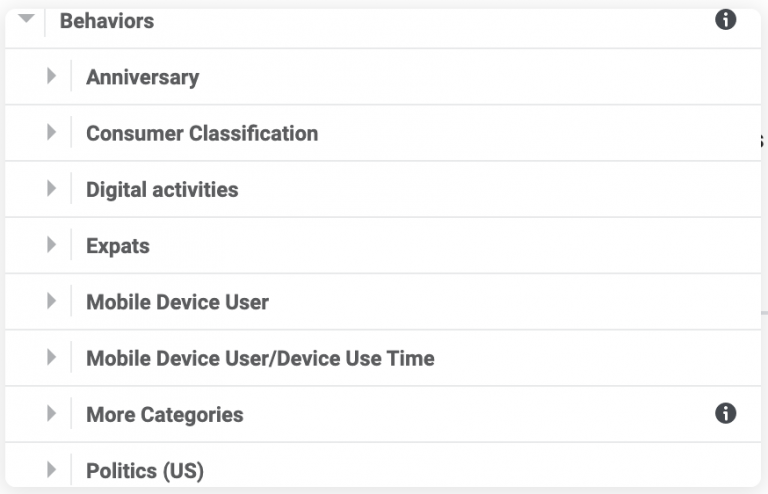The width and height of the screenshot is (768, 494).
Task: Collapse the Behaviors section arrow
Action: pyautogui.click(x=27, y=19)
